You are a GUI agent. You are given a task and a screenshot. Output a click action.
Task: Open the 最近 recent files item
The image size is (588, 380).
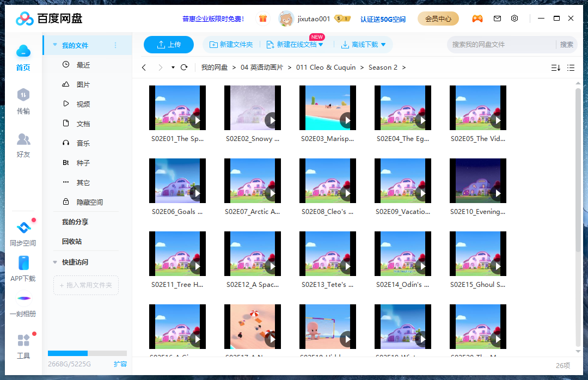point(83,65)
